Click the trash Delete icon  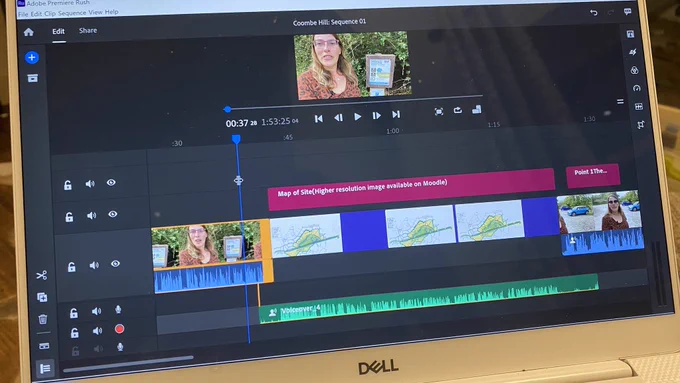pos(42,320)
